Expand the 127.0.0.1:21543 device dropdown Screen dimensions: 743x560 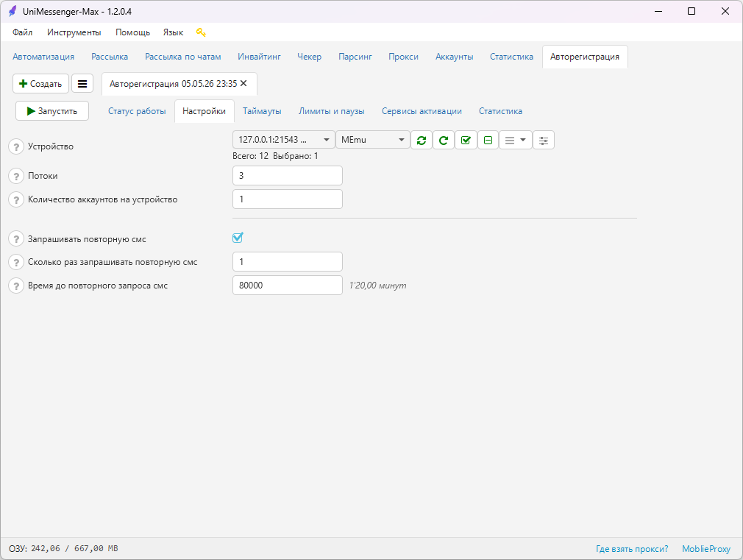click(x=283, y=140)
